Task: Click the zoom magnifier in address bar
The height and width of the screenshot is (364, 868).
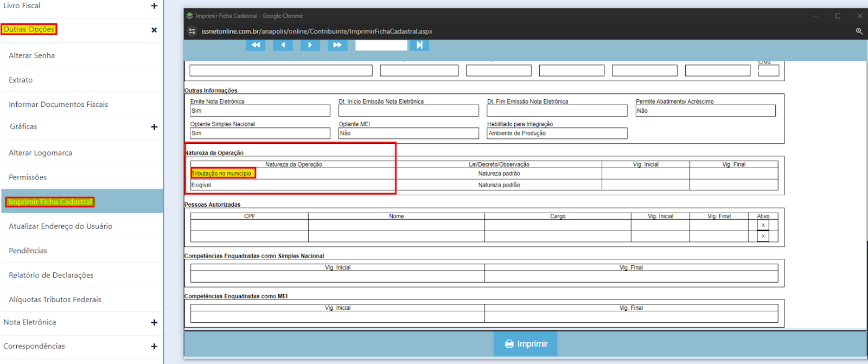Action: (x=859, y=31)
